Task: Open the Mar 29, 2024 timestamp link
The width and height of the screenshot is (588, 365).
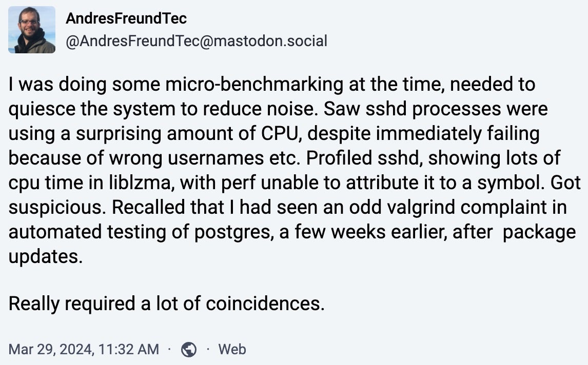Action: click(84, 350)
